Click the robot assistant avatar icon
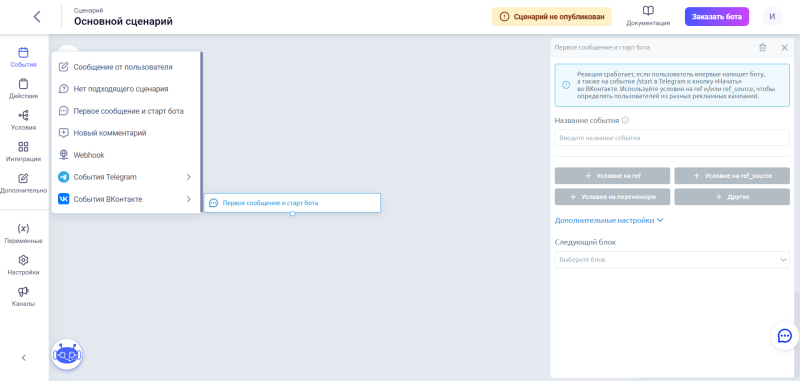 pos(67,354)
